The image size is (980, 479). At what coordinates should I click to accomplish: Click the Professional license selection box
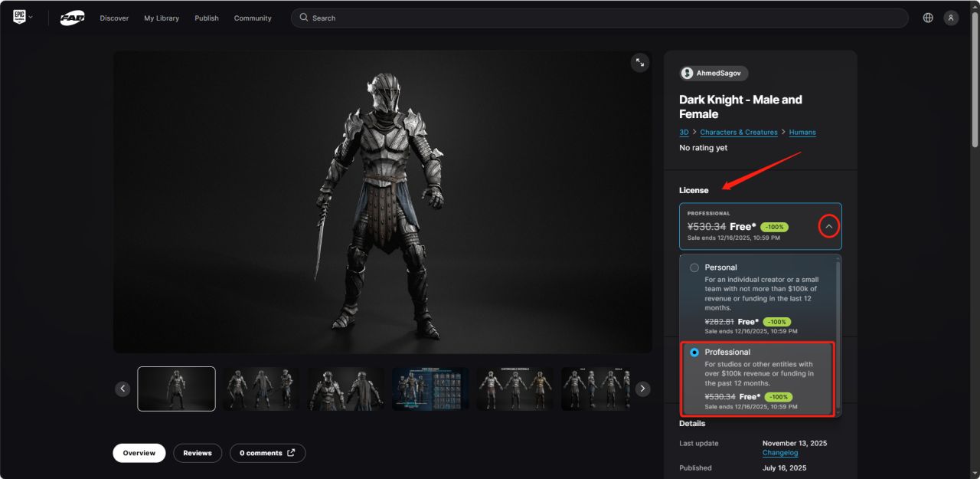[760, 226]
